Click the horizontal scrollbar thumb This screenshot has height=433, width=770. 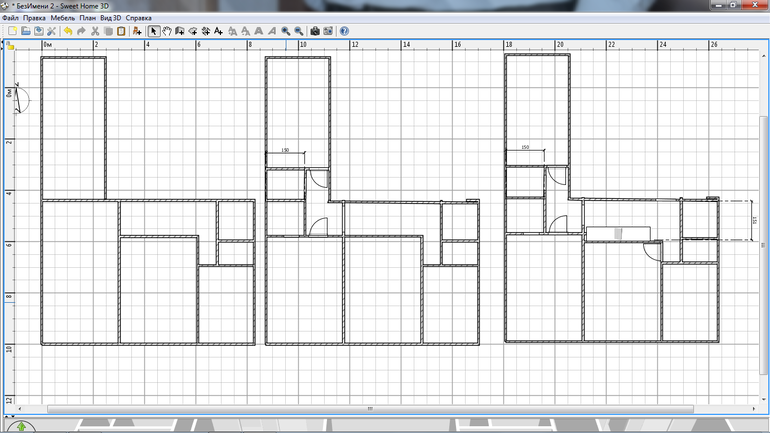pyautogui.click(x=370, y=408)
